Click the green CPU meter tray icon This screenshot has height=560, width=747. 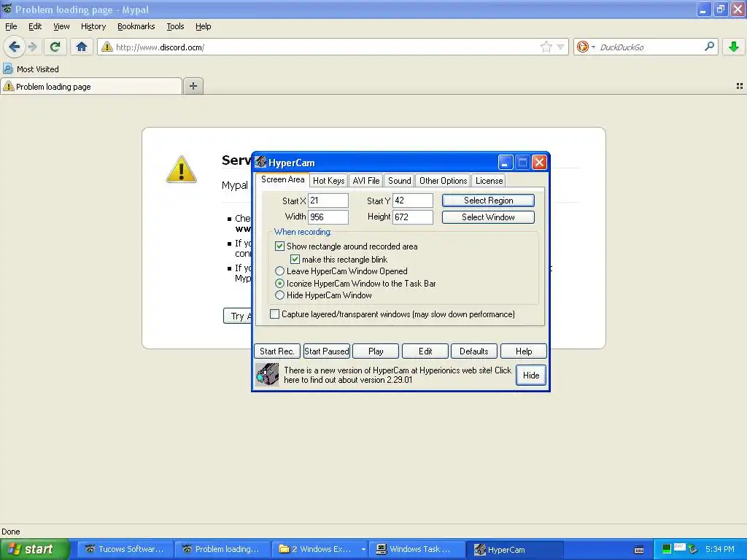667,549
